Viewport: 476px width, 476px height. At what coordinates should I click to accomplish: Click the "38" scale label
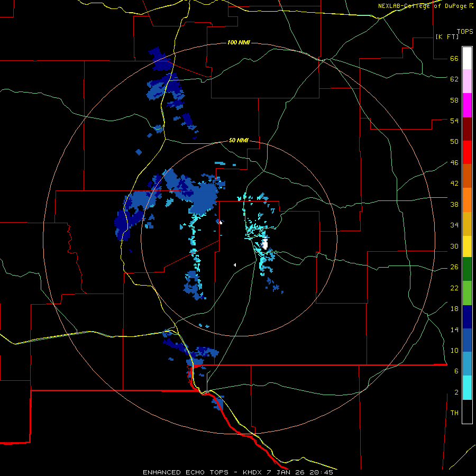pos(454,205)
